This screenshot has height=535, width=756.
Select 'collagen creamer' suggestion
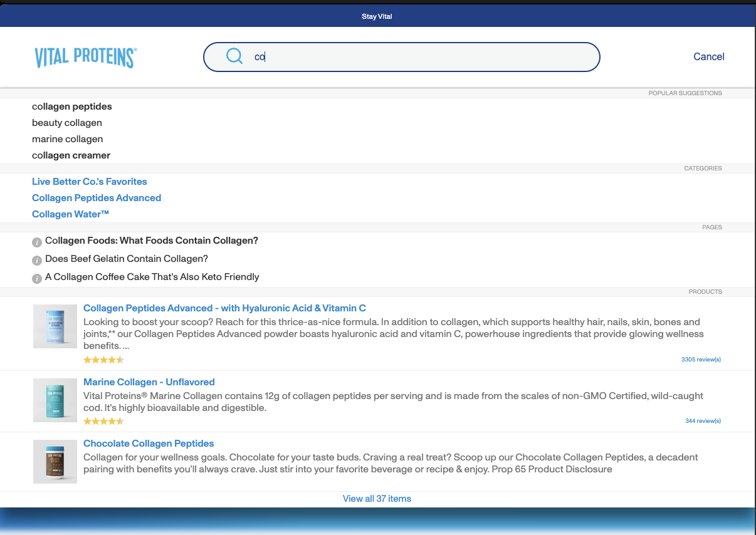[x=71, y=155]
